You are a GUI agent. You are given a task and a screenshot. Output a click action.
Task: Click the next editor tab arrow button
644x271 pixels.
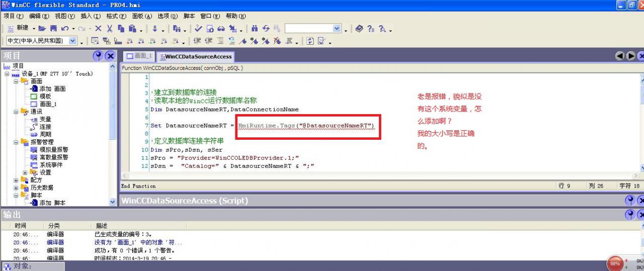[631, 56]
